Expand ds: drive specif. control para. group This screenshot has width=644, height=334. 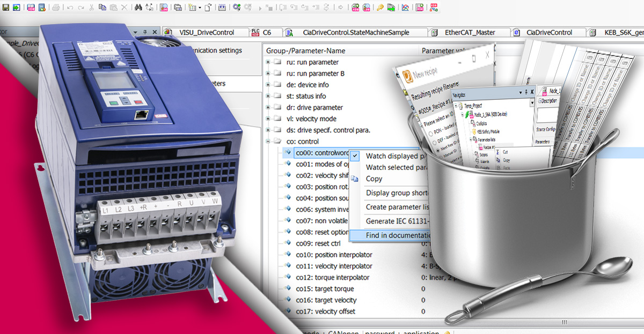pos(268,130)
